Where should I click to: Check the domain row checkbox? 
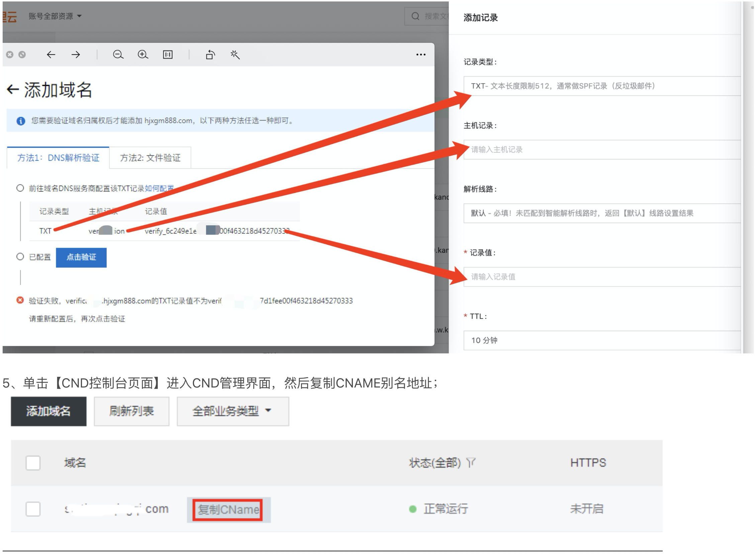click(x=33, y=509)
